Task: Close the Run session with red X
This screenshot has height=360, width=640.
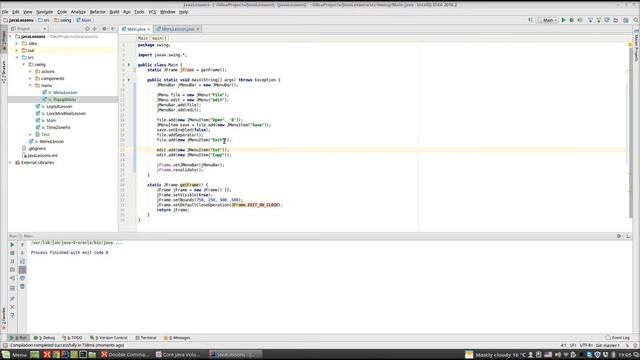Action: 12,307
